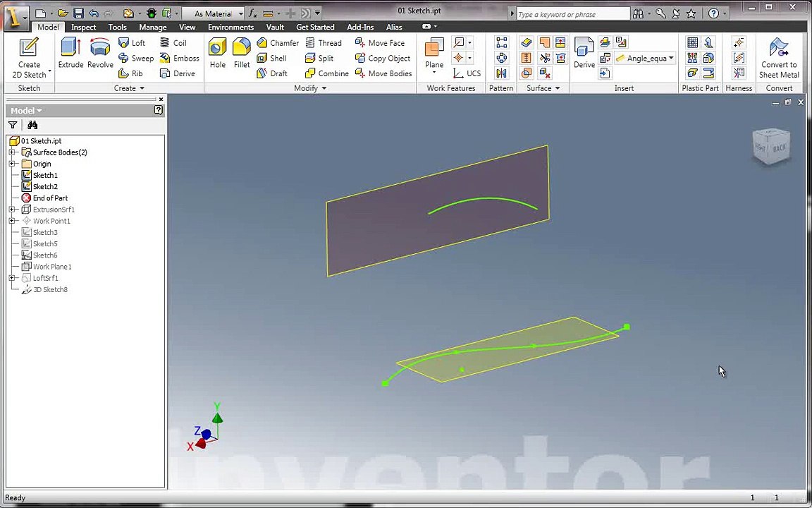Save the document from quick access toolbar
The image size is (812, 508).
coord(78,13)
